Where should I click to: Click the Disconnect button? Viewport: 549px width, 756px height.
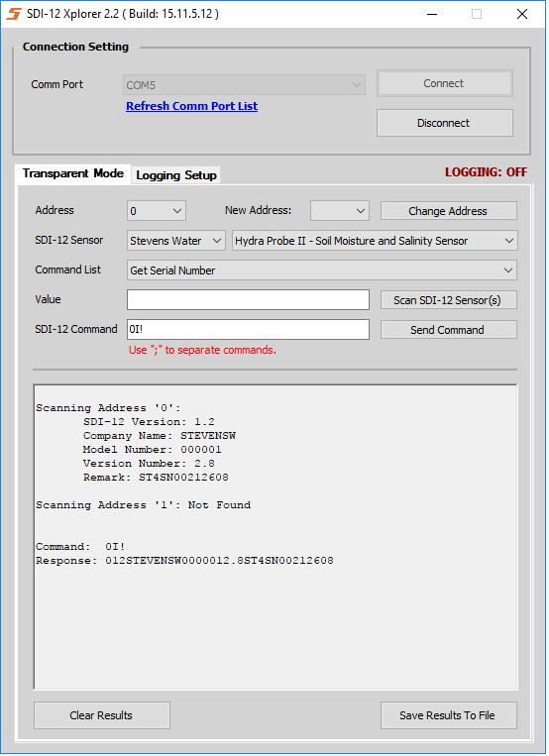click(444, 123)
